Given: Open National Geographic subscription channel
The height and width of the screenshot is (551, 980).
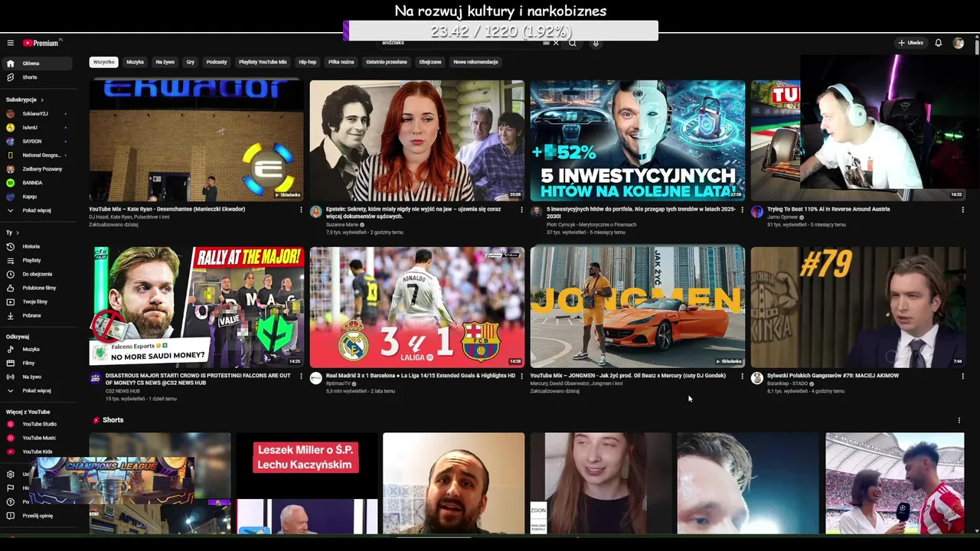Looking at the screenshot, I should point(37,155).
